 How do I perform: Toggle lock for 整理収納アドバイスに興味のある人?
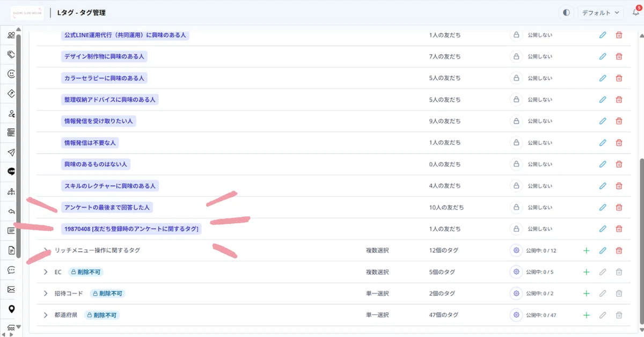[516, 99]
